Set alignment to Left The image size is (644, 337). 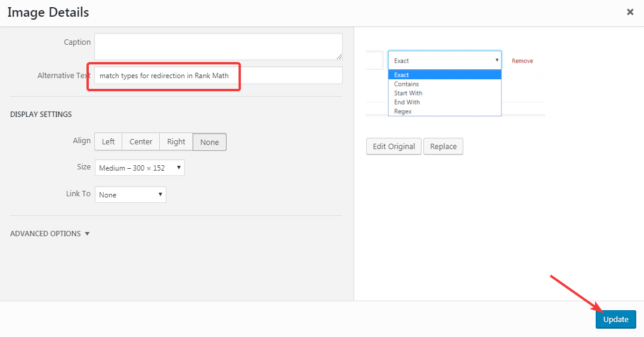tap(108, 142)
